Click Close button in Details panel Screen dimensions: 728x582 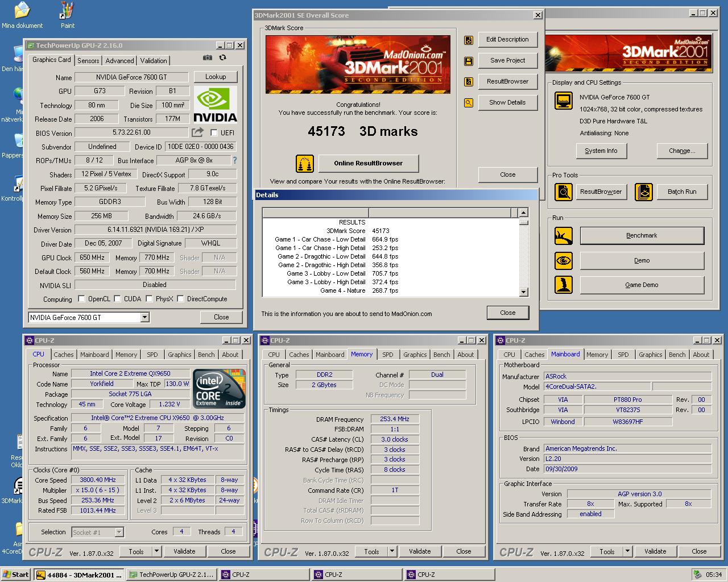[508, 313]
